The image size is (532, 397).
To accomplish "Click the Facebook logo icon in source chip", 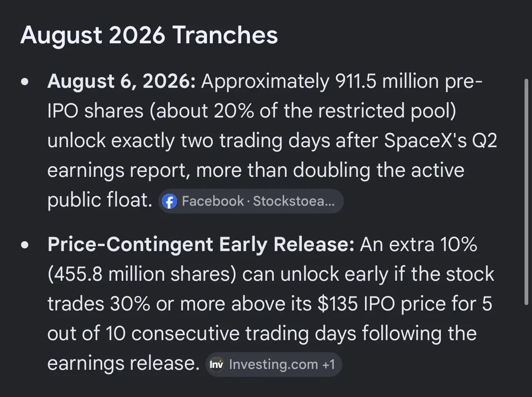I will 169,201.
